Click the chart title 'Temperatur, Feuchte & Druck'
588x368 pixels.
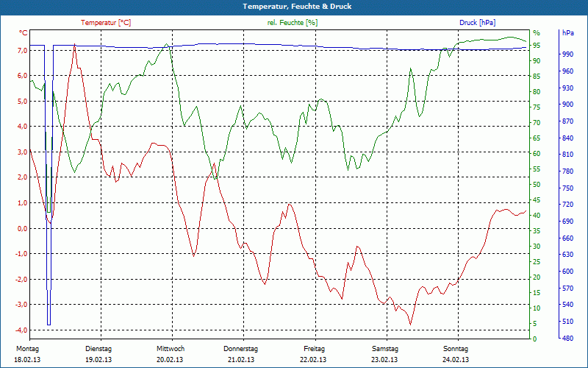(297, 7)
